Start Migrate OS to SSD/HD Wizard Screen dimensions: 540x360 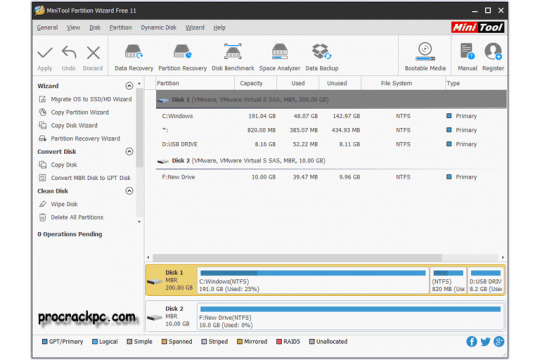91,99
